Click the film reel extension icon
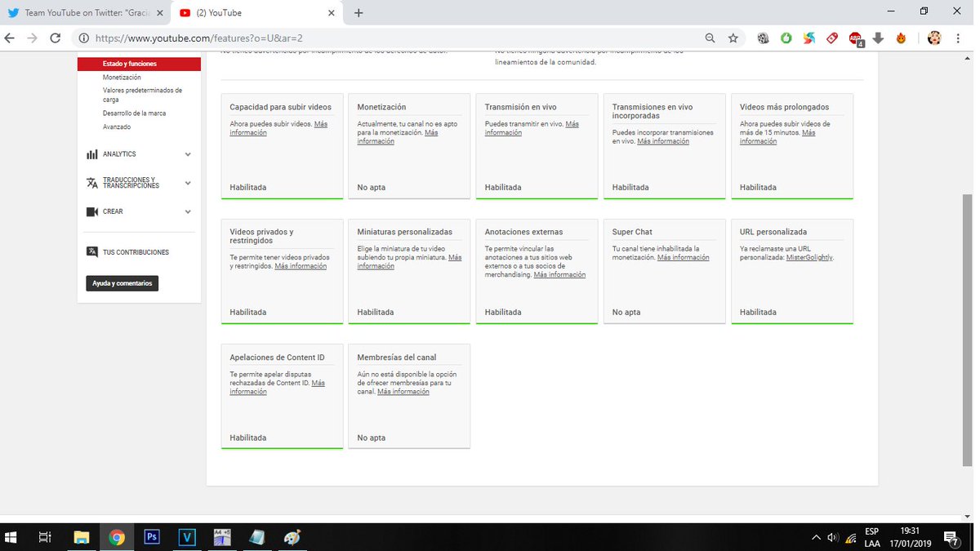The width and height of the screenshot is (980, 551). pos(763,38)
